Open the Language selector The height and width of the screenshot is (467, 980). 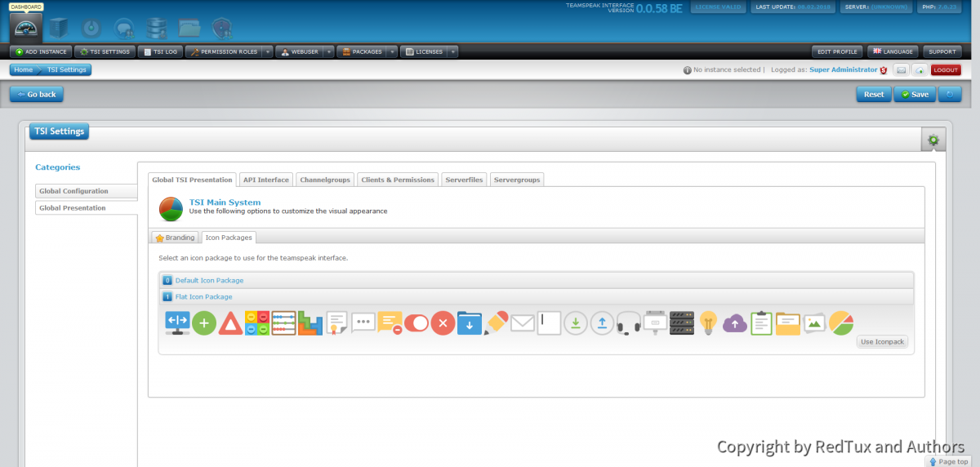893,51
